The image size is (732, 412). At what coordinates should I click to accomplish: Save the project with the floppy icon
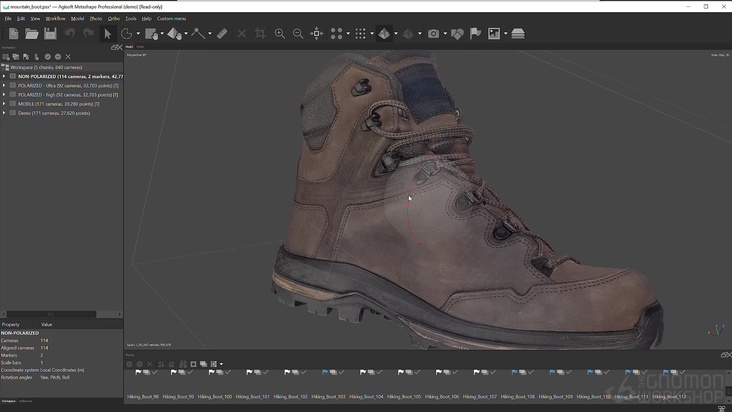[x=50, y=34]
